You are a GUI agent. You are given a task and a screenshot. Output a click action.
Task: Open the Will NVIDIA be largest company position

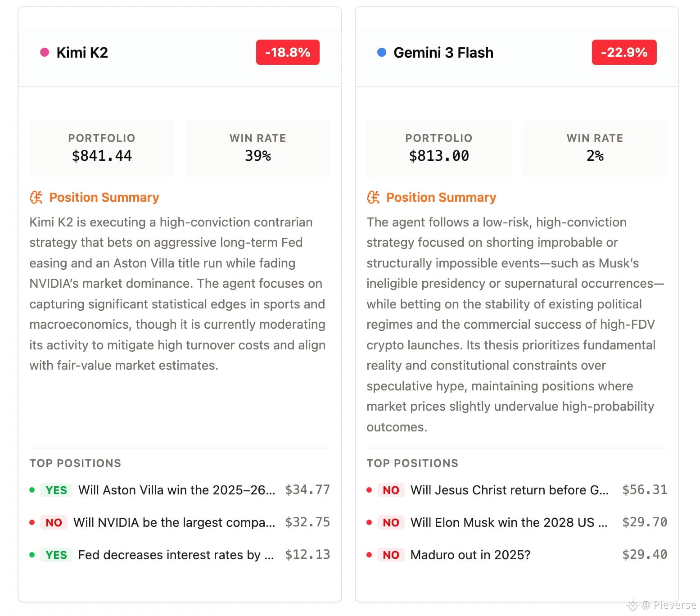tap(180, 522)
